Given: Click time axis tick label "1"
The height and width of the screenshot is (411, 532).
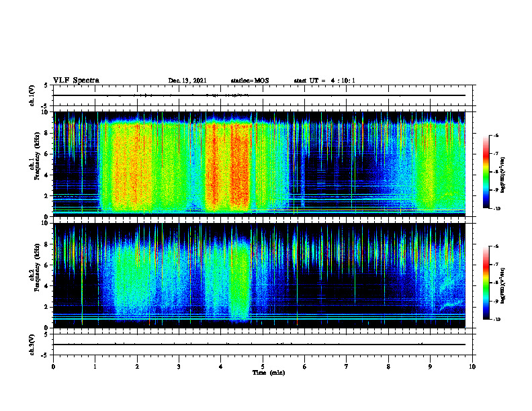Looking at the screenshot, I should (x=95, y=367).
